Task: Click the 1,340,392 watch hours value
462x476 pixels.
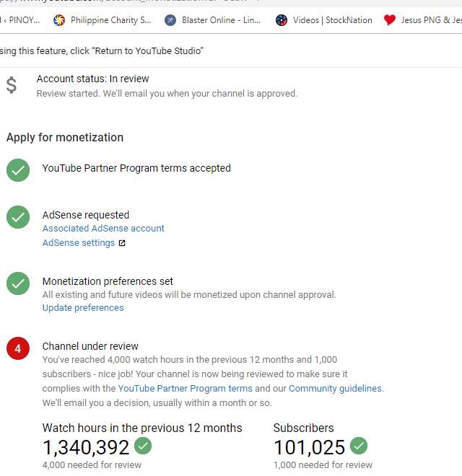Action: 86,448
